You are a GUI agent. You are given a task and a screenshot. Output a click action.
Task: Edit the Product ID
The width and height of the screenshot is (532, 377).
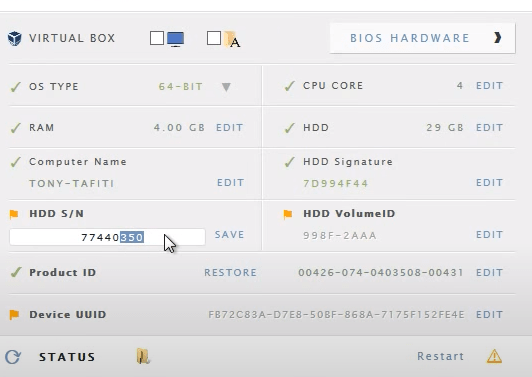[x=489, y=272]
